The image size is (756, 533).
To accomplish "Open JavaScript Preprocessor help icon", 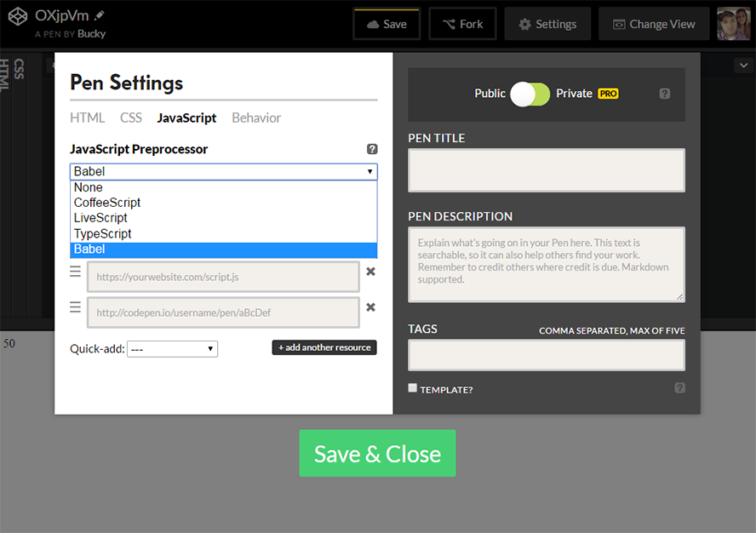I will [372, 149].
